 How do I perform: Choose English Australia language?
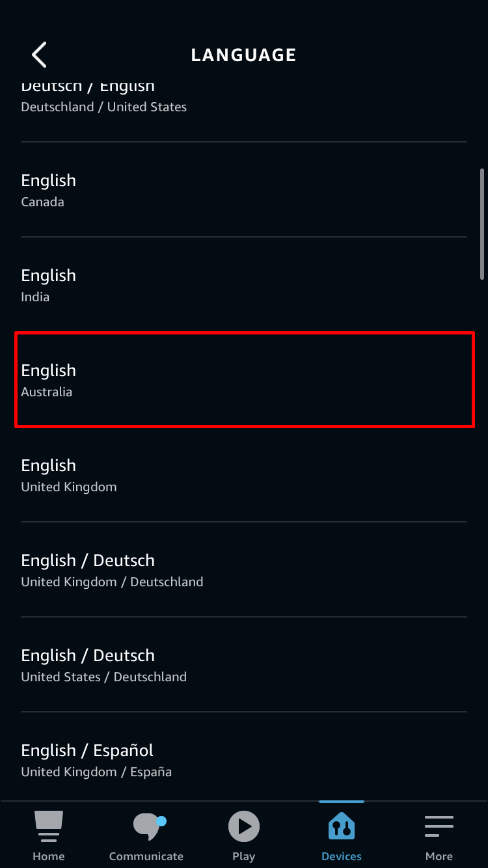pyautogui.click(x=244, y=379)
